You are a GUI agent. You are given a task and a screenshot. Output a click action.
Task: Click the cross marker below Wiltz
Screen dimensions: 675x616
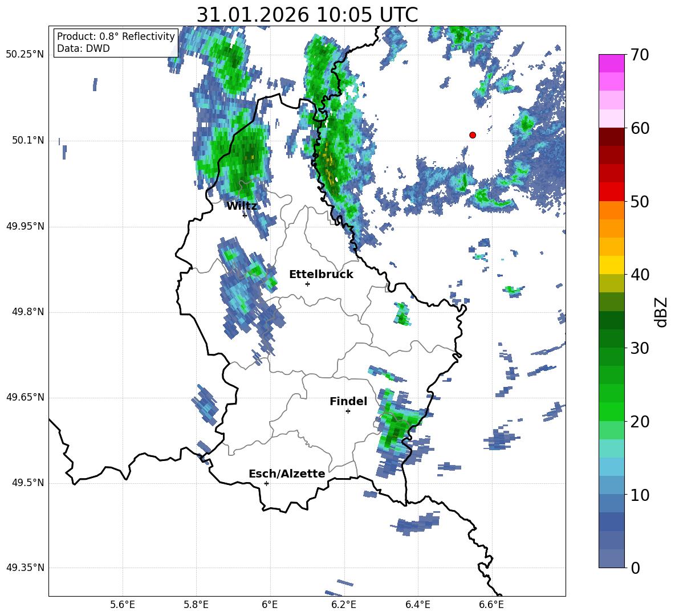pyautogui.click(x=245, y=215)
